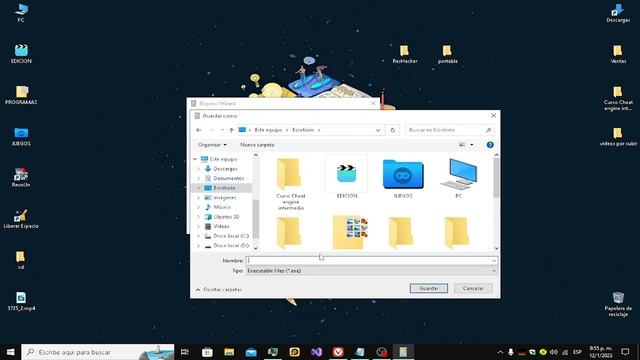Open the view options dropdown arrow

(x=472, y=144)
